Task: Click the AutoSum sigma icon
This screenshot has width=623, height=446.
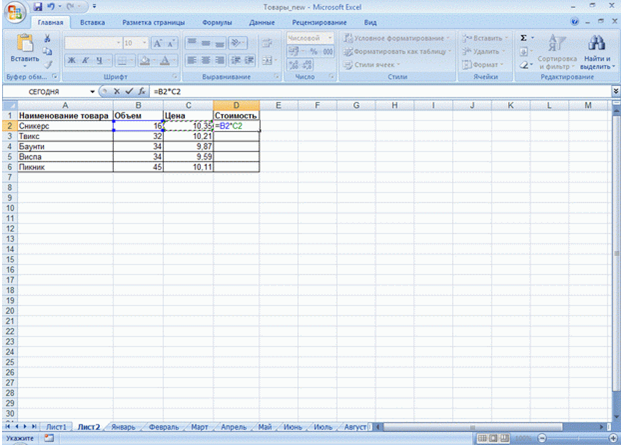Action: [x=524, y=38]
